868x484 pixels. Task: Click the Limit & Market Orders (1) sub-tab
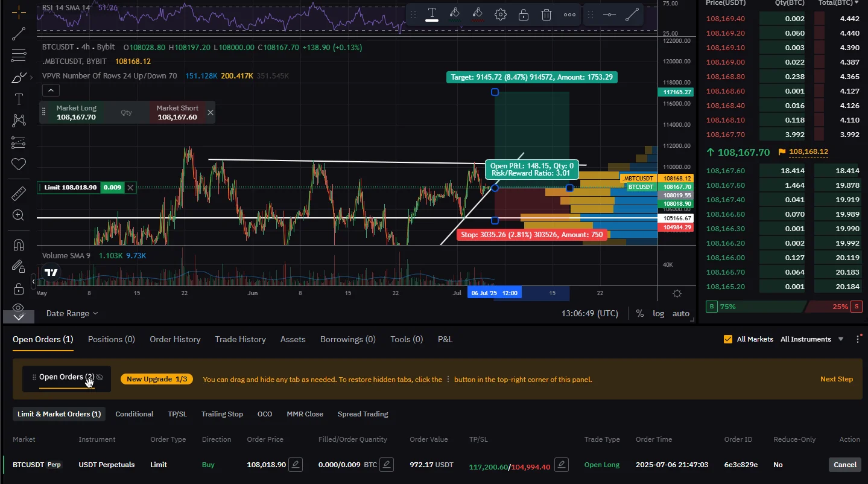click(x=59, y=414)
